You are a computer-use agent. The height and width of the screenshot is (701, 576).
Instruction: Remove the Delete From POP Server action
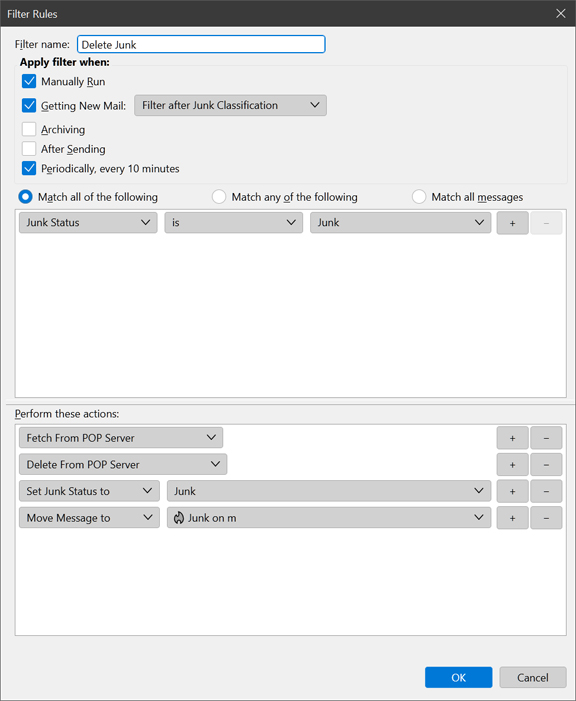click(x=546, y=465)
